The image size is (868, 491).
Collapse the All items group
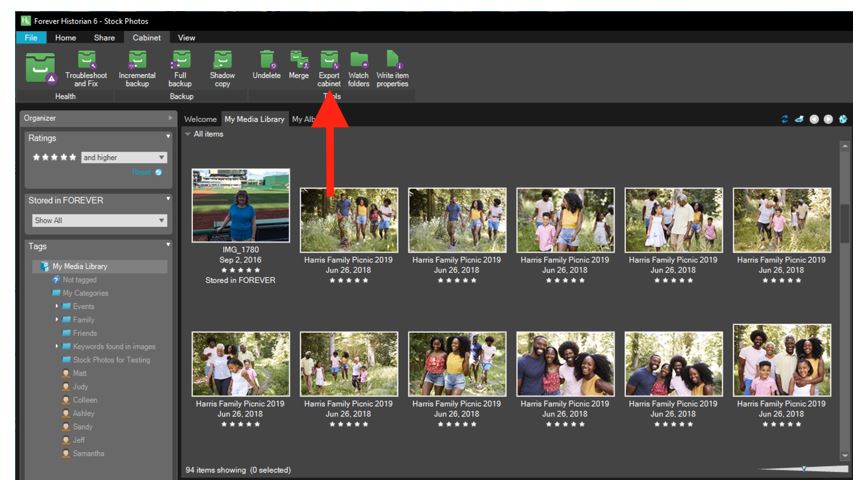pyautogui.click(x=188, y=134)
